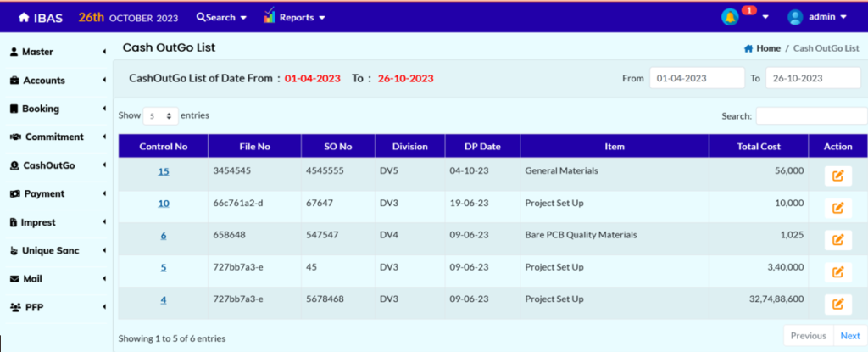
Task: Open the Reports dropdown menu
Action: [x=294, y=17]
